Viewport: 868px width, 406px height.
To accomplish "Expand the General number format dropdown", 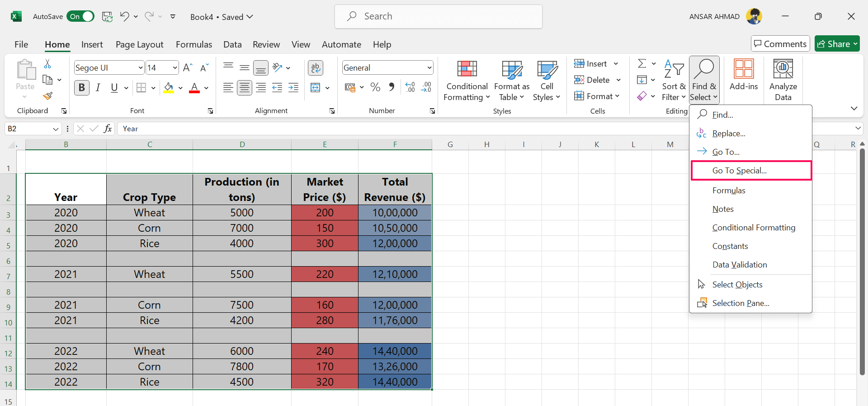I will coord(429,68).
